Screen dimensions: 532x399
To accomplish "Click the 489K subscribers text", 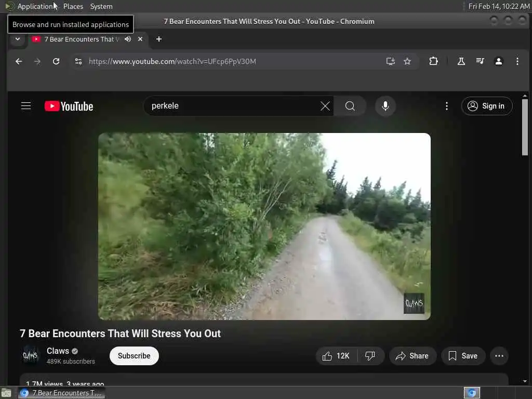I will (71, 362).
